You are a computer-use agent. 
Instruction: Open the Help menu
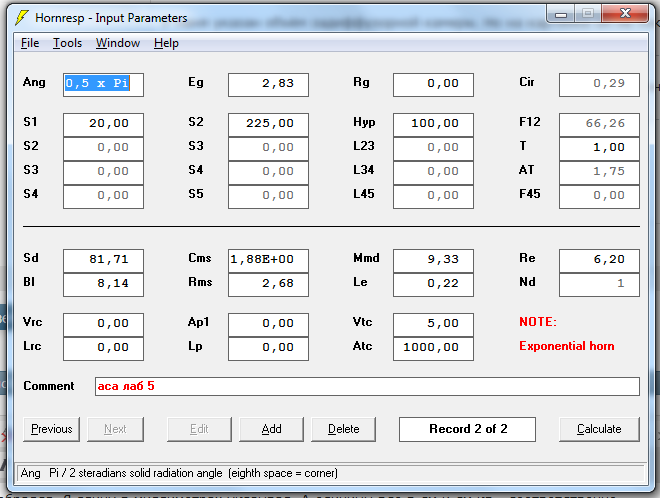pos(166,43)
